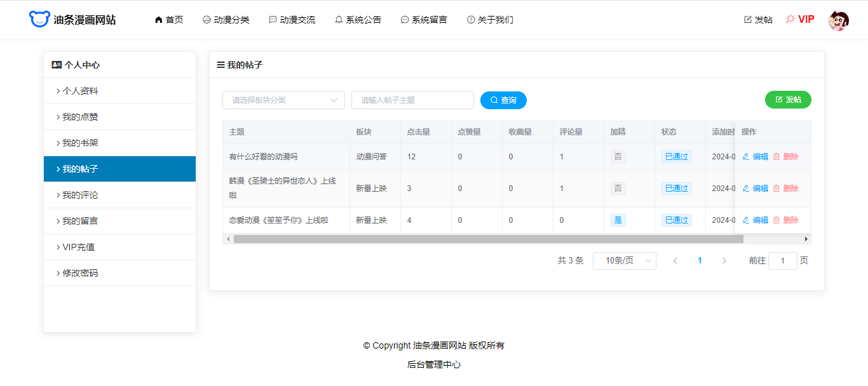
Task: Go to next page arrow
Action: (724, 261)
